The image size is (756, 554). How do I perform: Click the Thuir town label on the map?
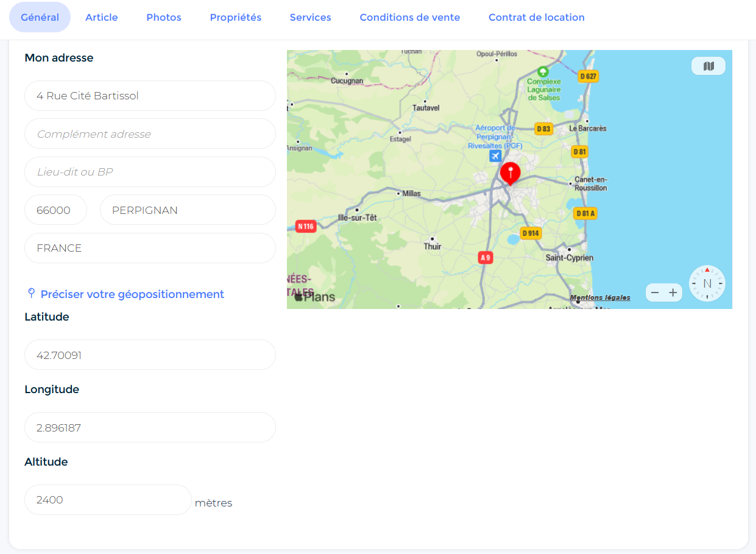(x=433, y=246)
